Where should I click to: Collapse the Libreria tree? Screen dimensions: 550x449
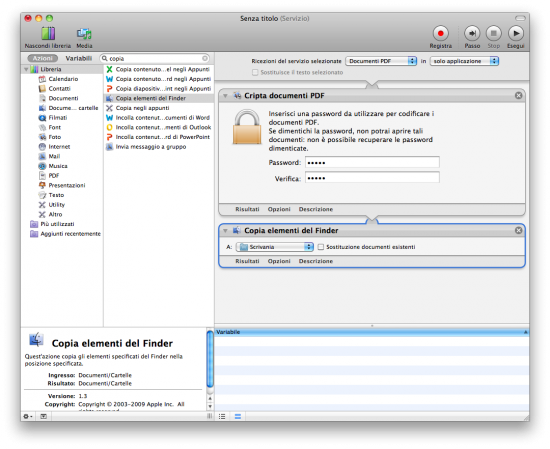[26, 69]
